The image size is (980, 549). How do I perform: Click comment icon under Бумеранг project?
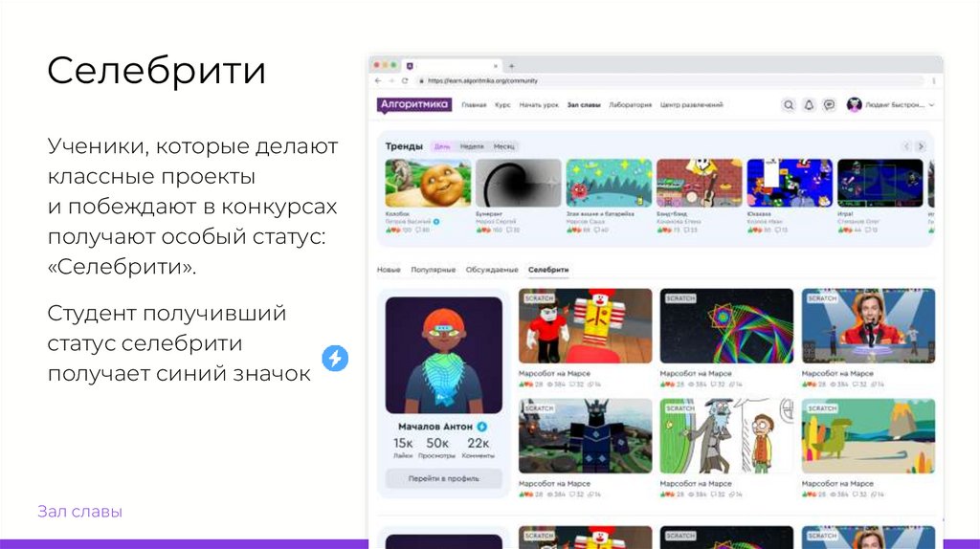click(507, 230)
